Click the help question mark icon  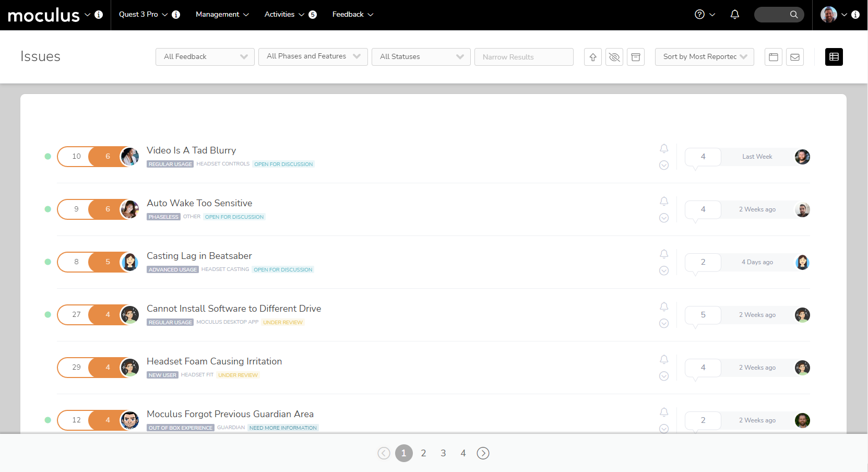point(700,15)
